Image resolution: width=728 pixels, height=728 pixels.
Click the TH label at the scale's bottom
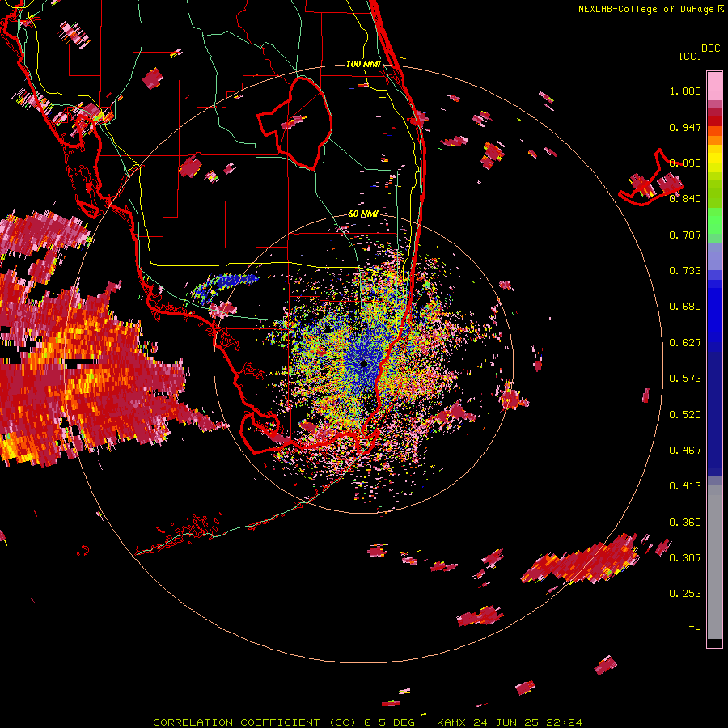click(695, 630)
